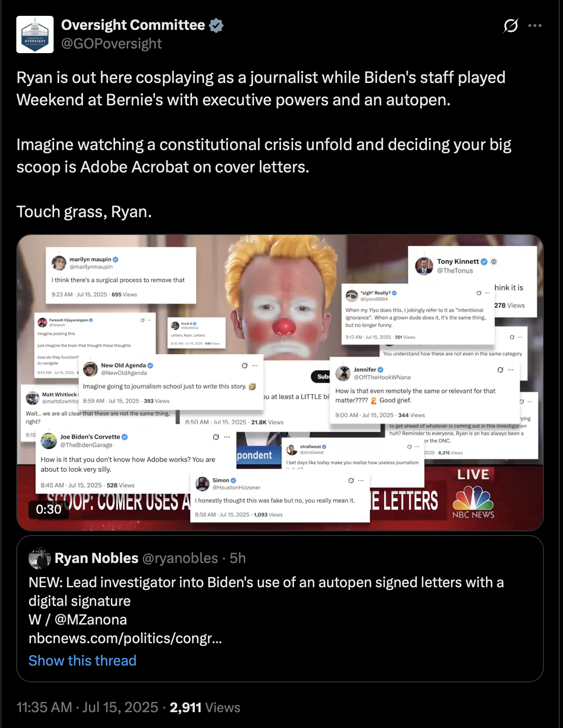This screenshot has width=563, height=728.
Task: Click the Oversight Committee profile avatar
Action: click(35, 34)
